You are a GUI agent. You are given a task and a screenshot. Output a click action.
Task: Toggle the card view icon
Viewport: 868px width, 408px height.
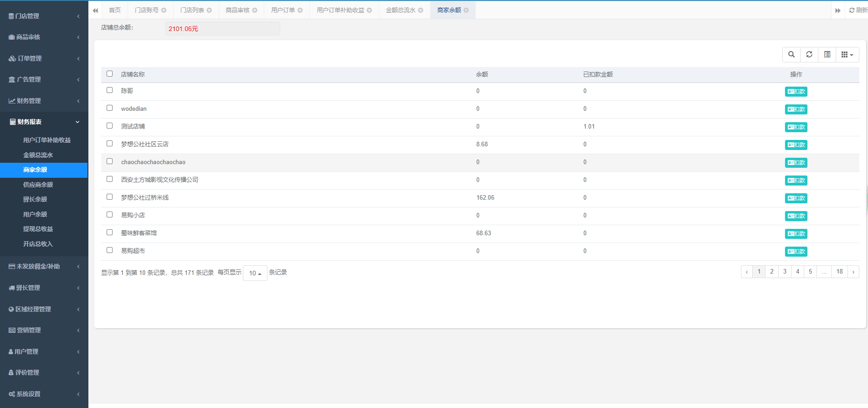(x=827, y=55)
